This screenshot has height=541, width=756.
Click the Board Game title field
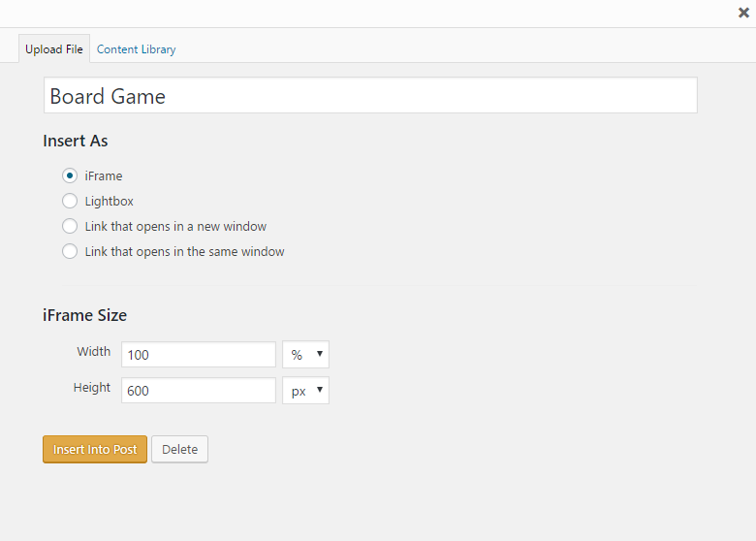click(x=370, y=96)
